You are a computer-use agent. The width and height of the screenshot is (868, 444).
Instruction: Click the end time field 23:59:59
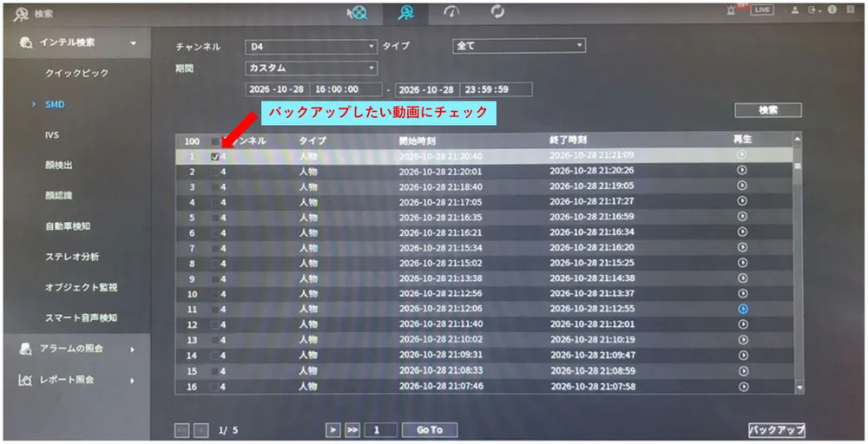(496, 89)
